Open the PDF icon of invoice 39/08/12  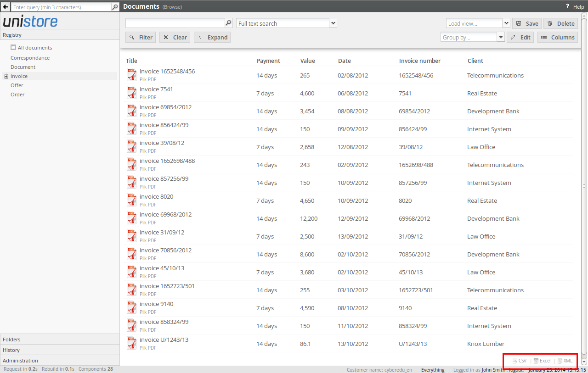tap(132, 147)
